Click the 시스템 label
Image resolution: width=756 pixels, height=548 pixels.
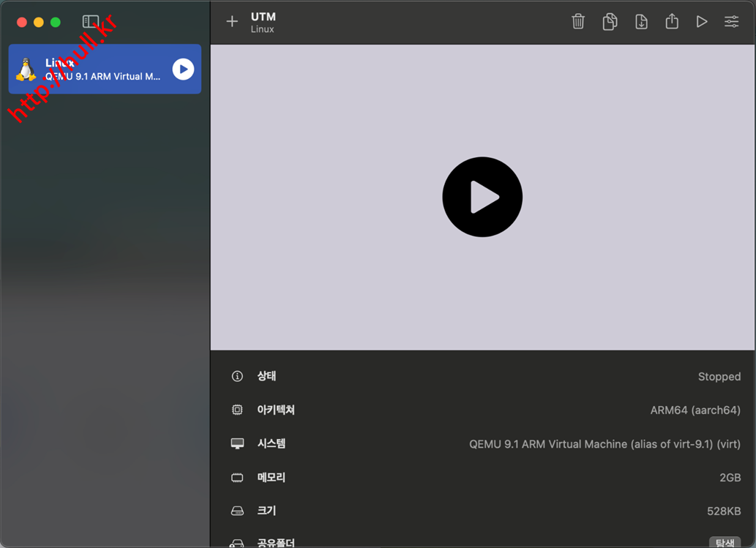pyautogui.click(x=272, y=443)
